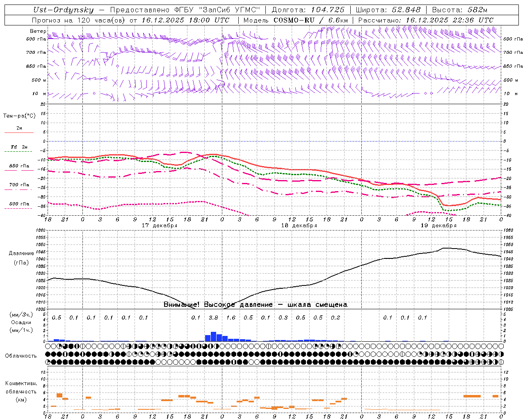Select the 'Высота: 582м' elevation text
Screen dimensions: 525x420
(460, 10)
